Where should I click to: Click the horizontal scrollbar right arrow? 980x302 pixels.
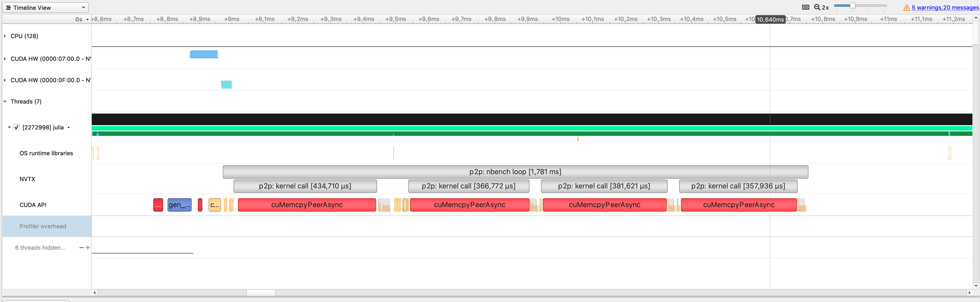pos(969,292)
